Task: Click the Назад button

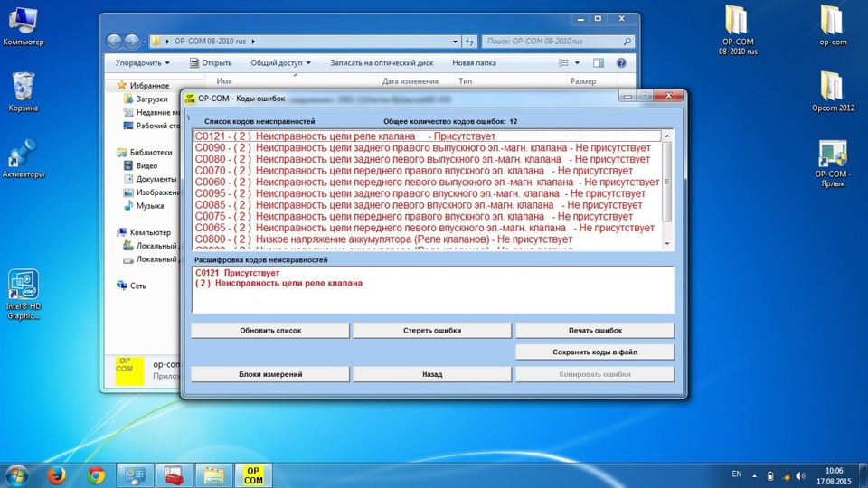Action: coord(432,374)
